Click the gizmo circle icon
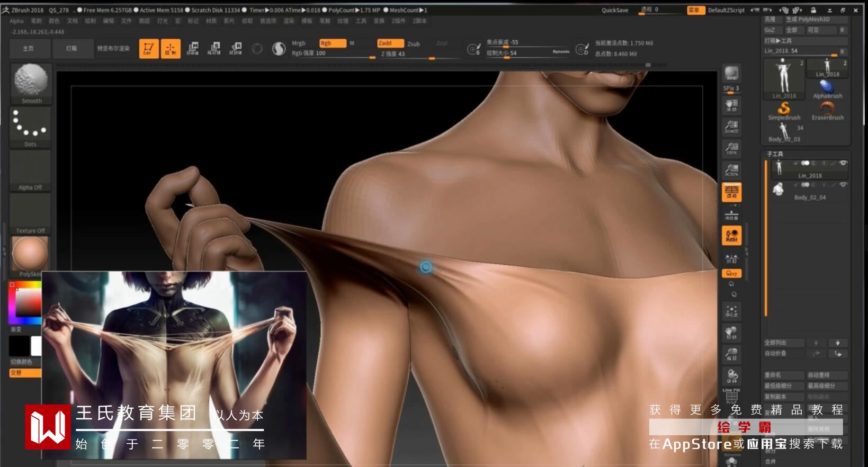This screenshot has width=868, height=467. 257,49
